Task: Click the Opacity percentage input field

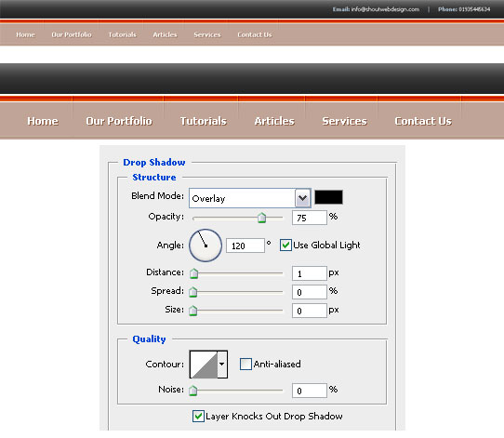Action: pyautogui.click(x=310, y=218)
